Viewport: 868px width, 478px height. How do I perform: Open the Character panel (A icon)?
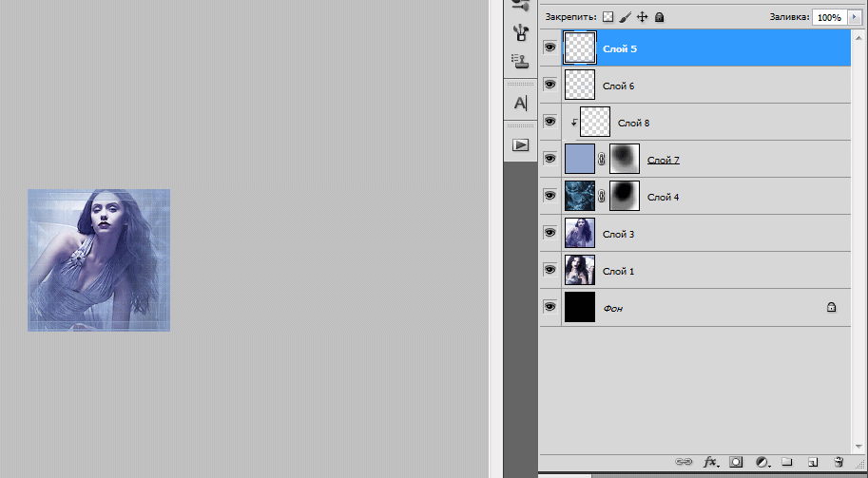[x=520, y=103]
